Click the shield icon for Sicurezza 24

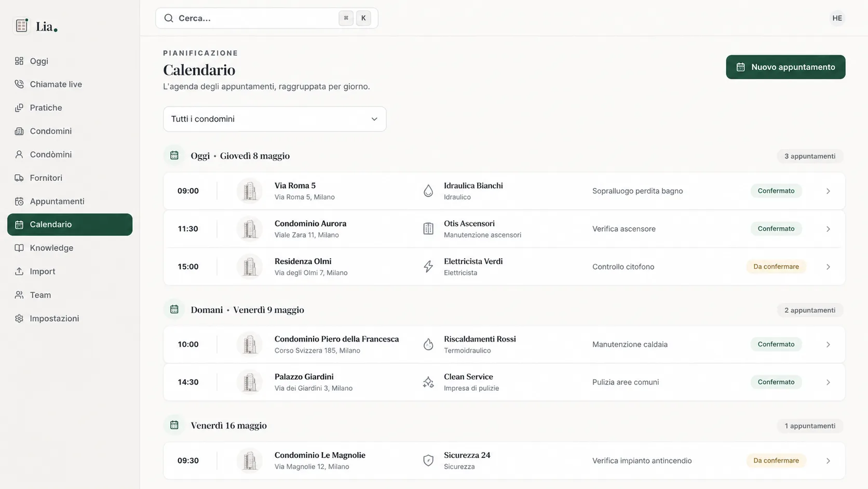[428, 460]
